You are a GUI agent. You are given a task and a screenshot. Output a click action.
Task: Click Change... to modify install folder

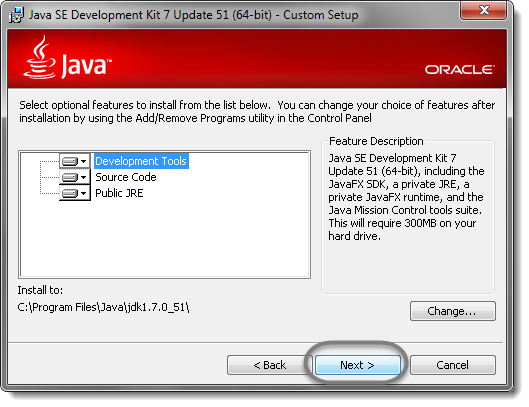coord(452,311)
